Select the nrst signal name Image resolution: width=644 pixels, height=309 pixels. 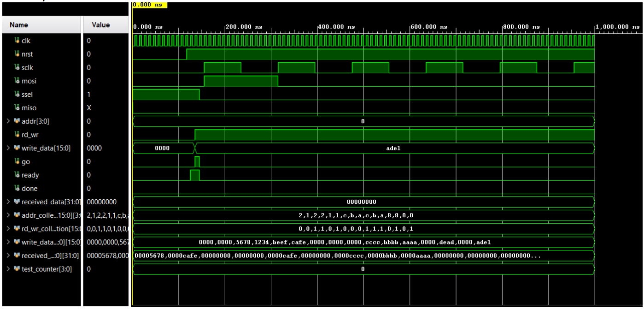coord(27,54)
